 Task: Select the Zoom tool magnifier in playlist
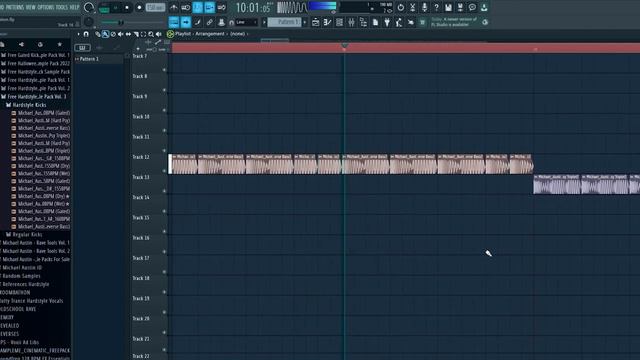151,34
